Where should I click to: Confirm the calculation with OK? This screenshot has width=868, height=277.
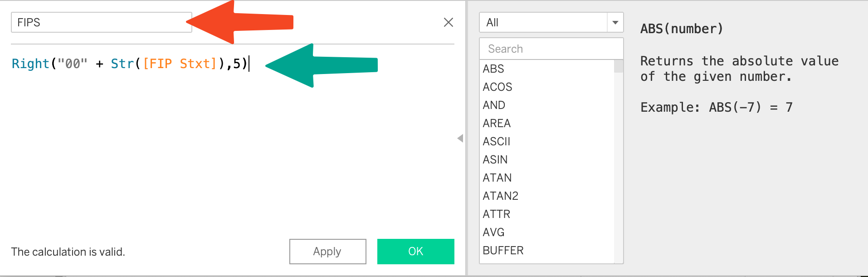click(x=415, y=252)
